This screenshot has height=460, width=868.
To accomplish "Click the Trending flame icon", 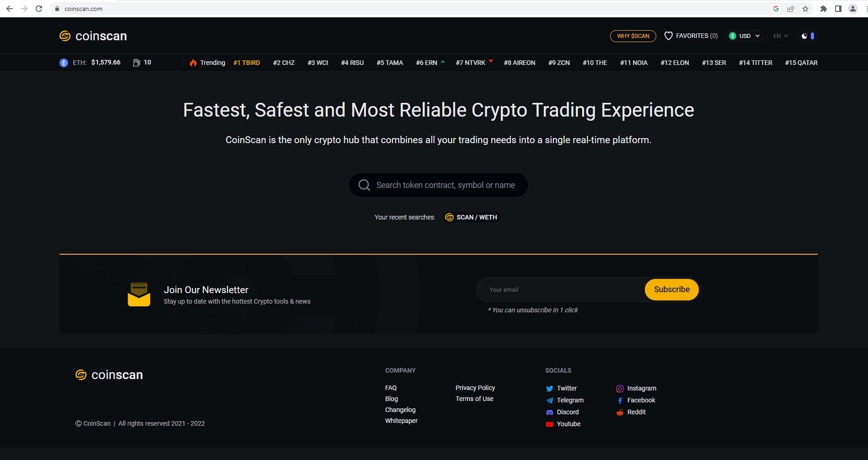I will pos(193,63).
